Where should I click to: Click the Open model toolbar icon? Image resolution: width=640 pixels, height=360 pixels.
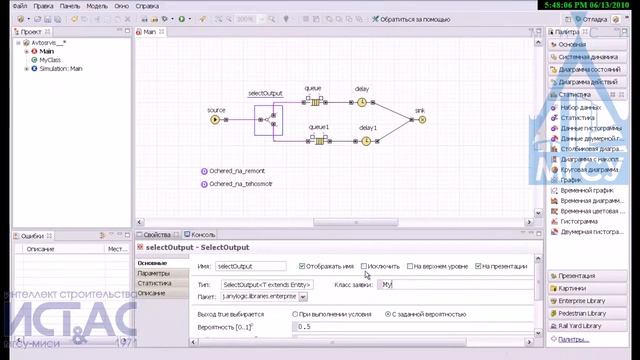click(38, 19)
